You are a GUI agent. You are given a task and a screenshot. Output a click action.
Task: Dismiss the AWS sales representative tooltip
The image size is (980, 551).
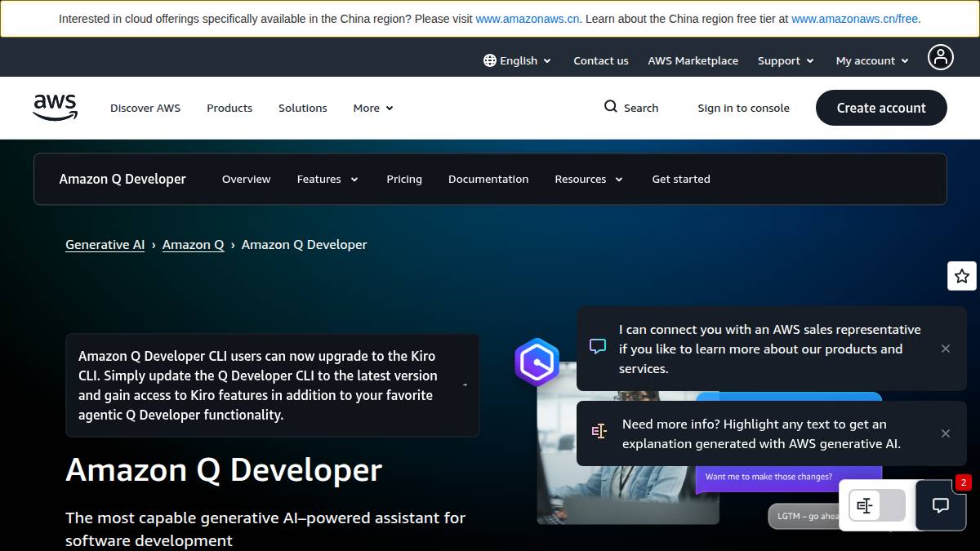coord(946,349)
